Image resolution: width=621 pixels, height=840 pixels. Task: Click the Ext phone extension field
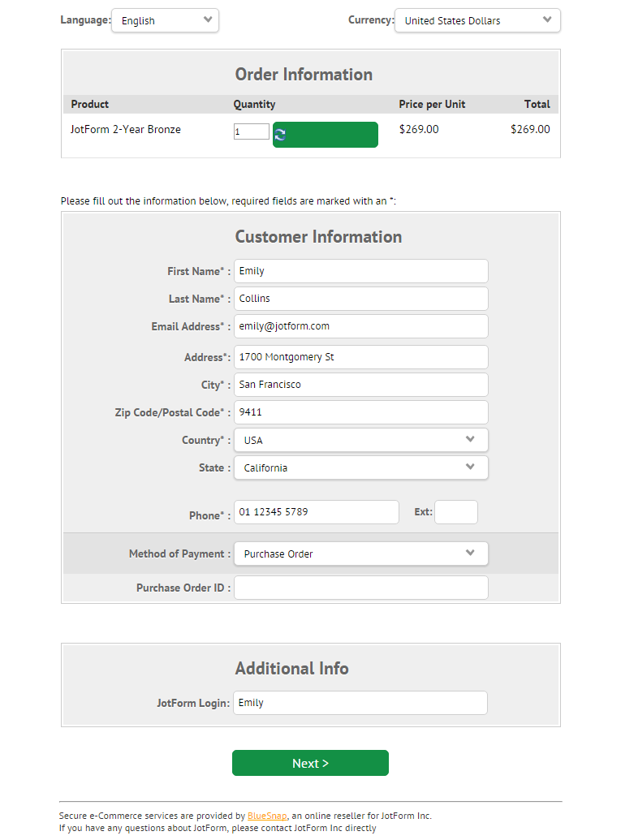point(455,511)
